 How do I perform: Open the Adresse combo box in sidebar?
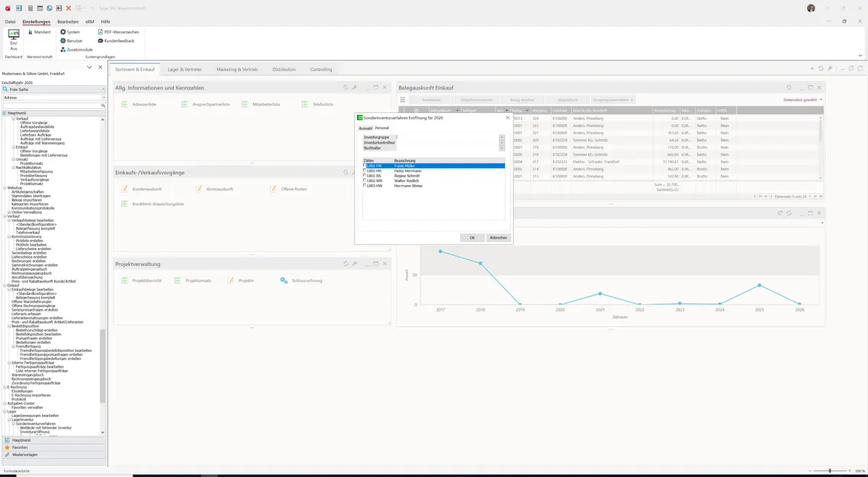pyautogui.click(x=54, y=97)
